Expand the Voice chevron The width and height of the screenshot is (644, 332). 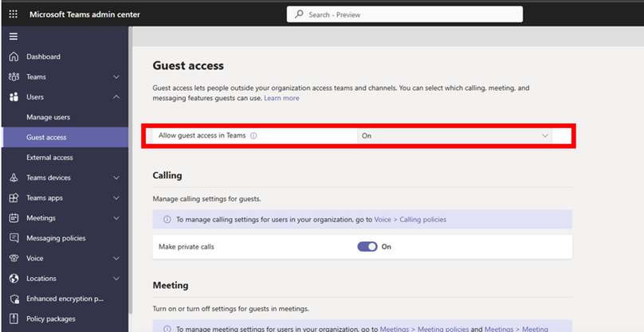(116, 258)
